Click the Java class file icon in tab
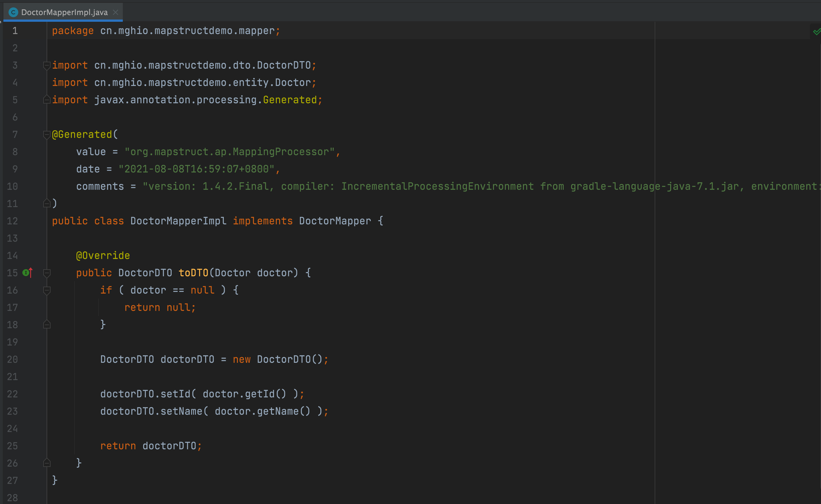This screenshot has height=504, width=821. coord(13,12)
